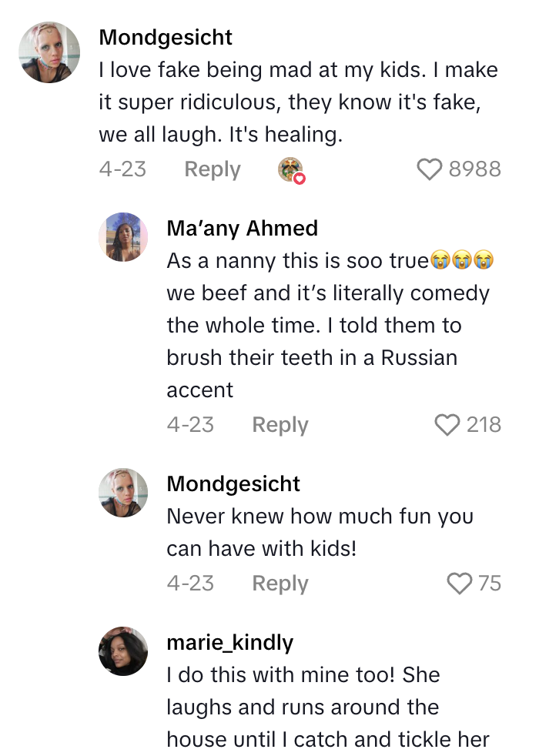Reply to Mondgesicht's fake mad comment

click(x=213, y=169)
